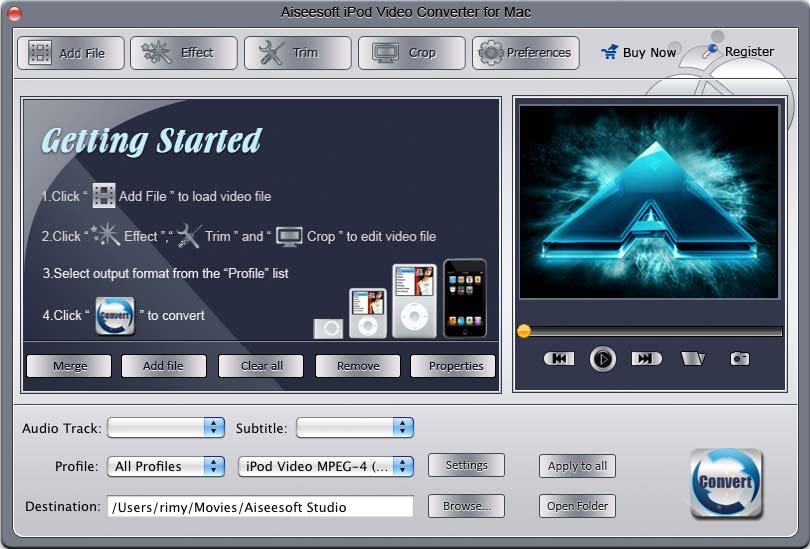Open the iPod Video MPEG-4 format dropdown
This screenshot has width=810, height=549.
(326, 466)
